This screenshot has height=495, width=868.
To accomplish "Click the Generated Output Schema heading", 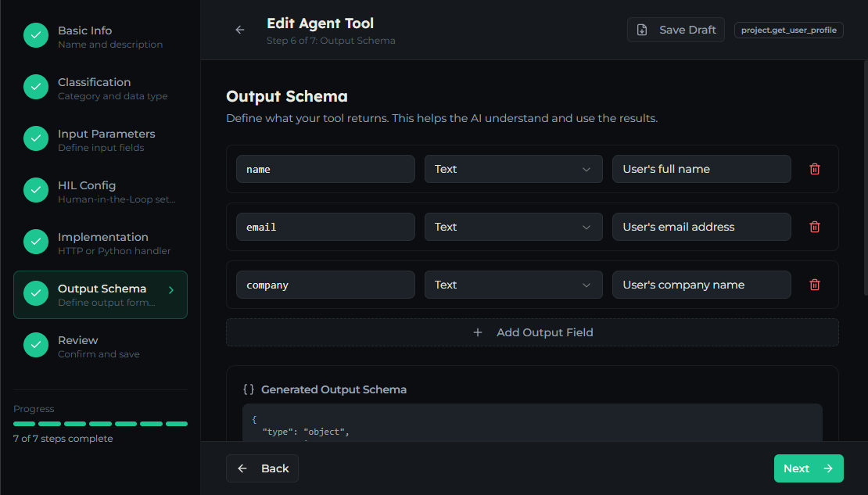I will [x=334, y=389].
